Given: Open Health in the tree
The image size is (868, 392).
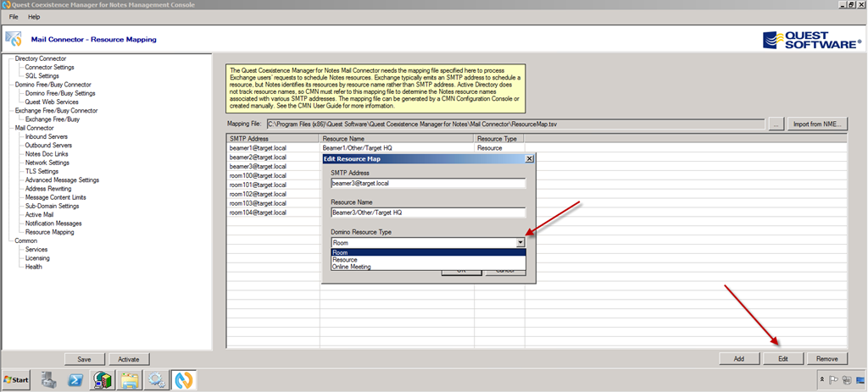Looking at the screenshot, I should [34, 267].
